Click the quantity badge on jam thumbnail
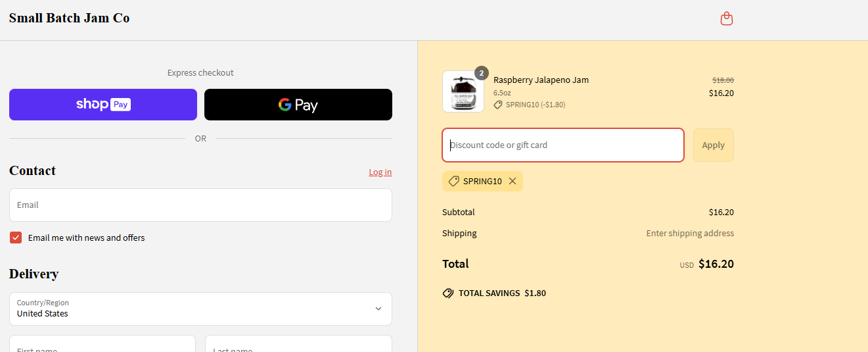 pyautogui.click(x=482, y=73)
